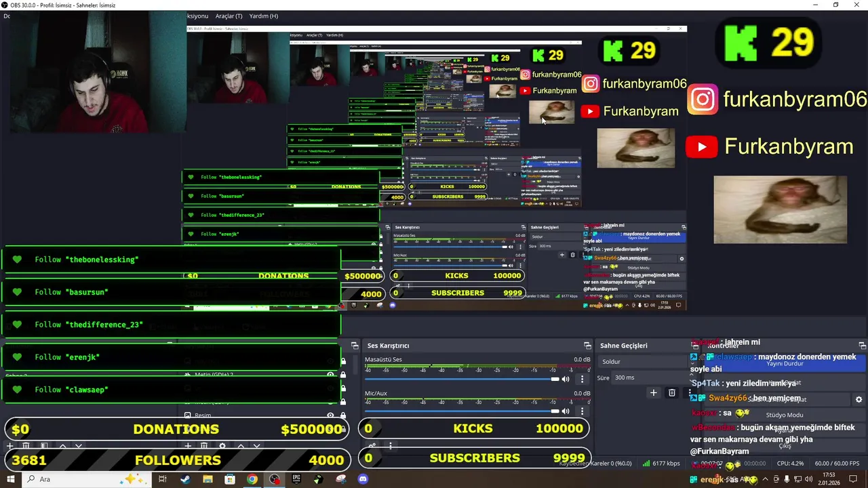
Task: Open the Yardım (H) menu
Action: [x=264, y=16]
